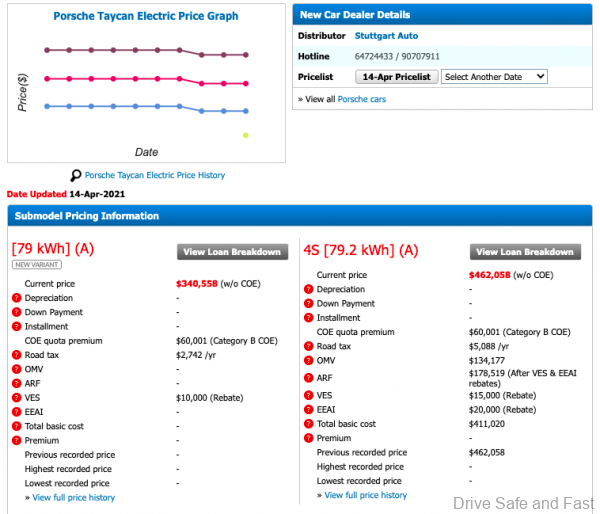The height and width of the screenshot is (514, 600).
Task: Open the Select Another Date dropdown
Action: coord(494,77)
